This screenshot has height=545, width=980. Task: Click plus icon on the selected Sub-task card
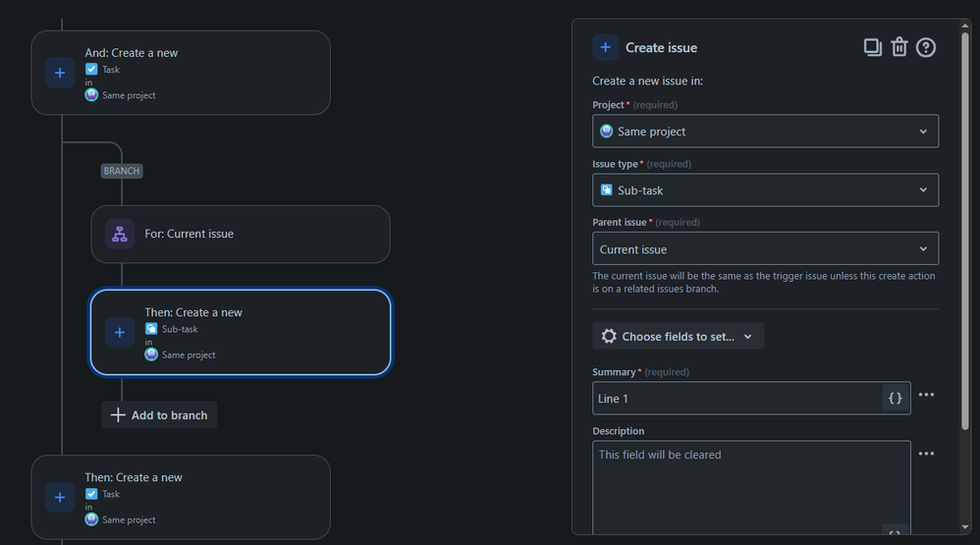[120, 333]
